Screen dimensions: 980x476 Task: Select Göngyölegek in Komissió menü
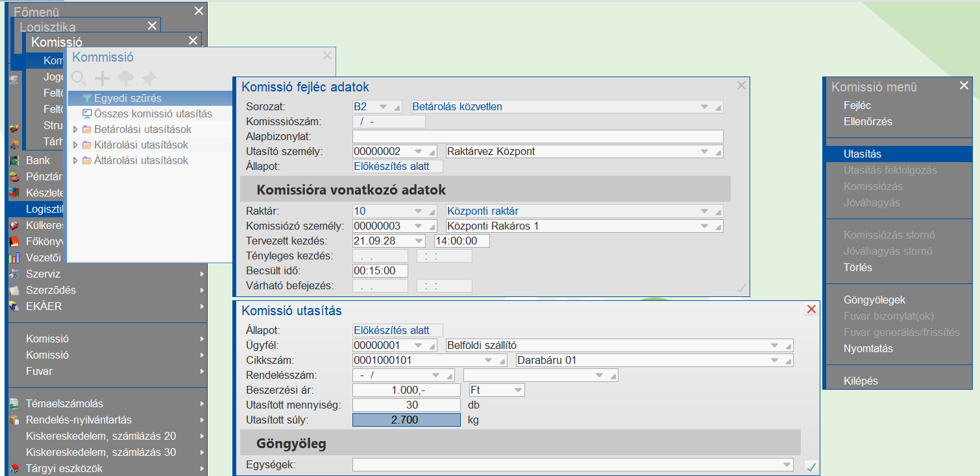874,300
